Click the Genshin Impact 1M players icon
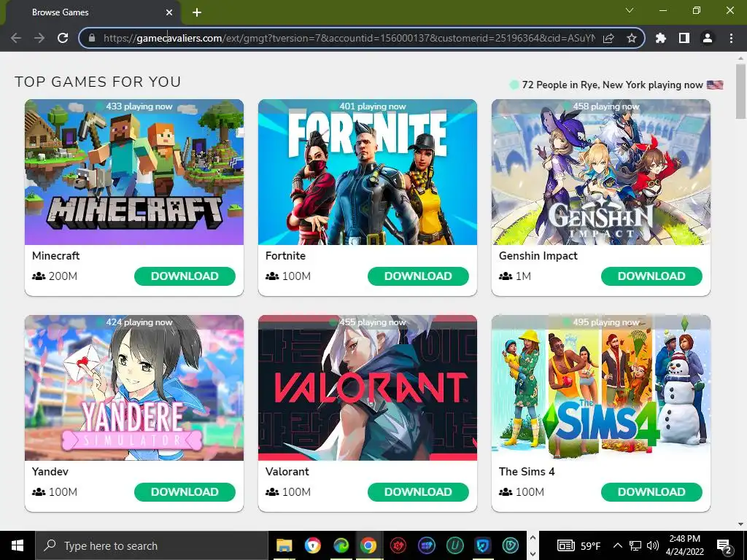 click(x=506, y=276)
